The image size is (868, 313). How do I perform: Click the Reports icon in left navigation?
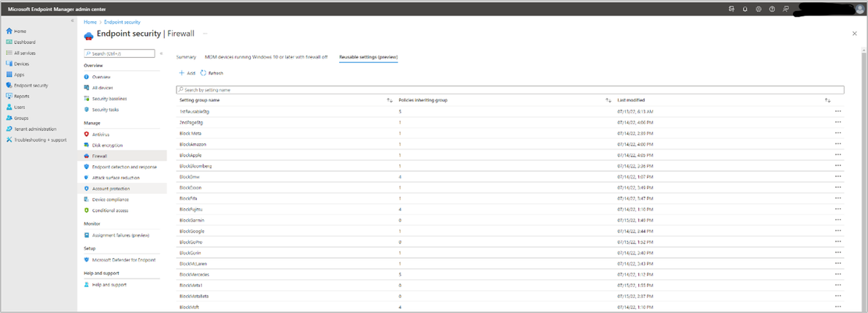(9, 95)
